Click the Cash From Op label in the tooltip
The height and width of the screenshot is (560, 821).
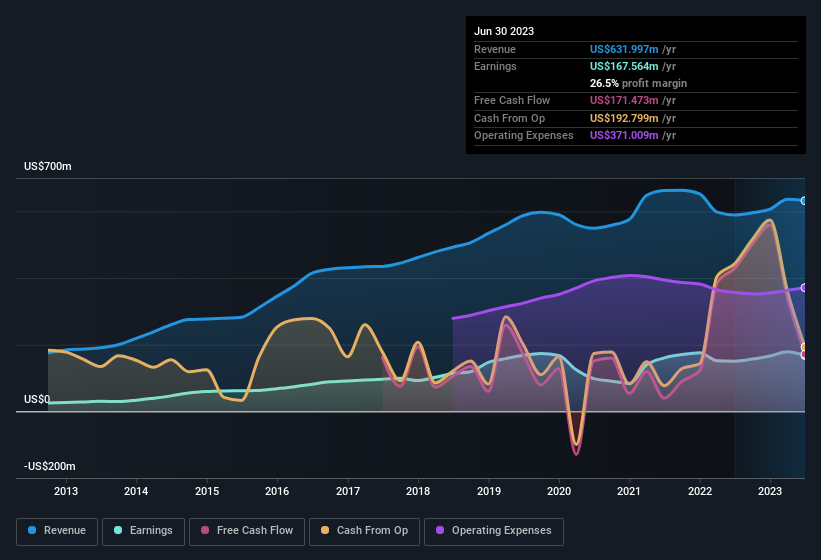[509, 118]
